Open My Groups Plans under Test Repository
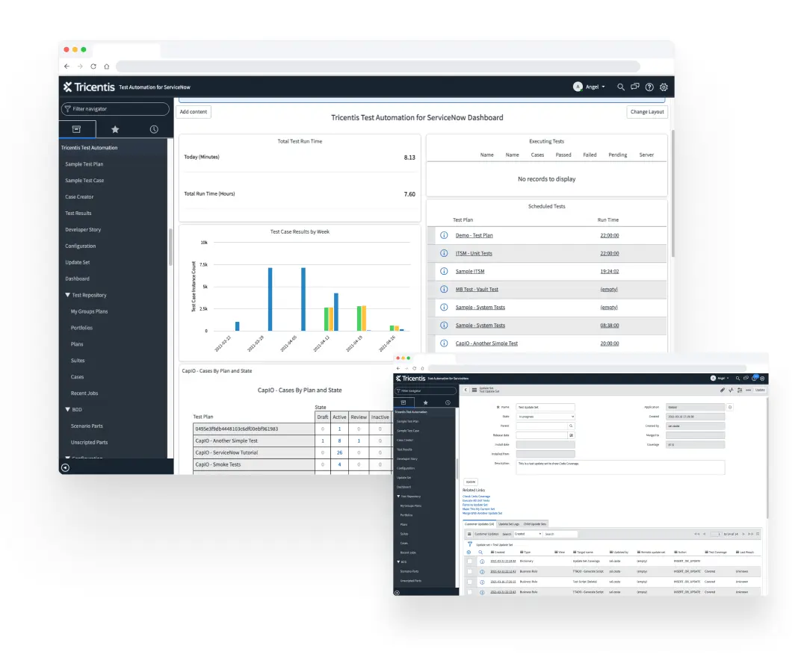Image resolution: width=807 pixels, height=672 pixels. click(x=89, y=311)
